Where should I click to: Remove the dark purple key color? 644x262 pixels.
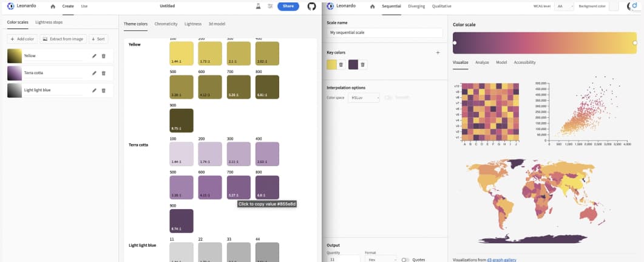[x=362, y=64]
